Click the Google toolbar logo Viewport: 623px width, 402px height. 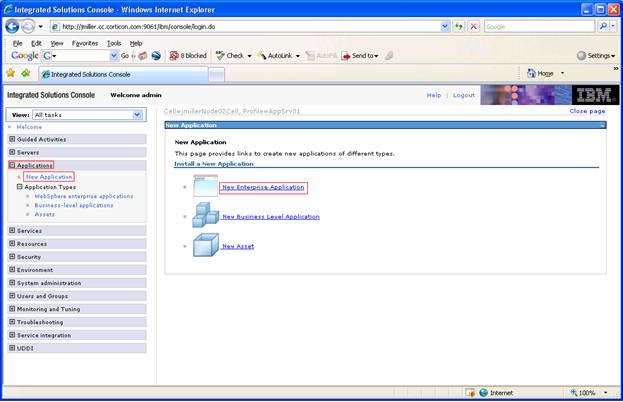pyautogui.click(x=25, y=56)
